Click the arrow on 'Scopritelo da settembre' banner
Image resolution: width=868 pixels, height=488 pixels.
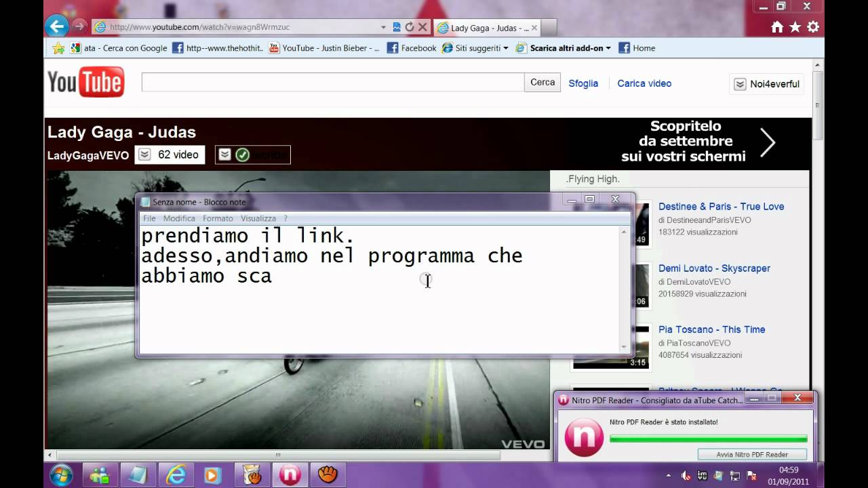(x=768, y=142)
